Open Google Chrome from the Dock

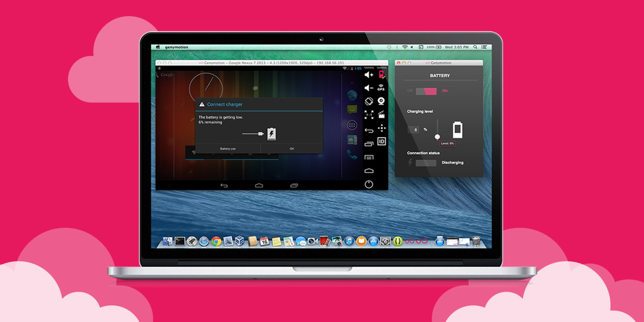pyautogui.click(x=216, y=241)
